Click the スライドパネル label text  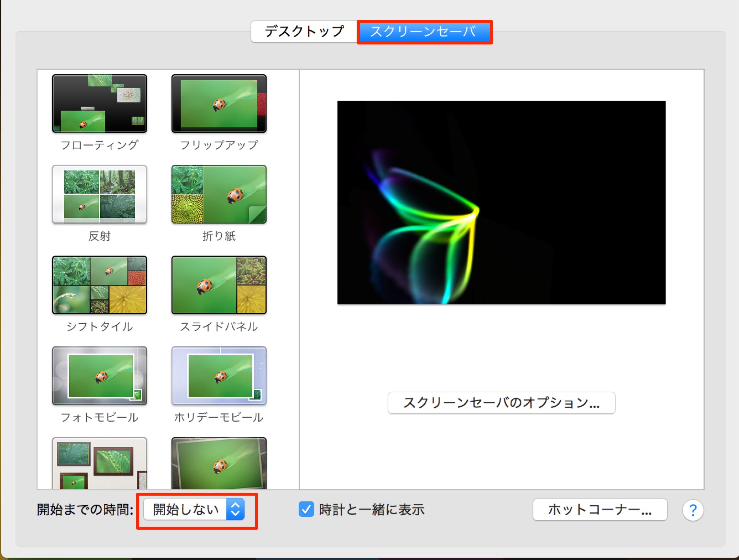[219, 327]
